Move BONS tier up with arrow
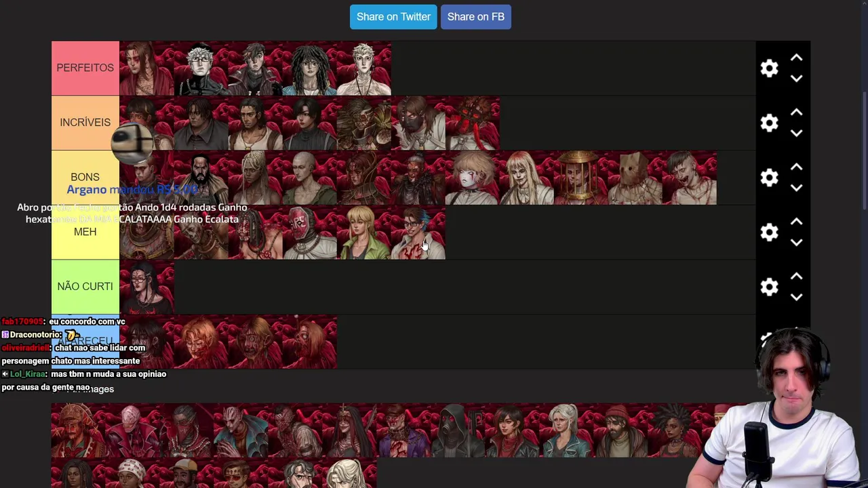868x488 pixels. tap(796, 167)
